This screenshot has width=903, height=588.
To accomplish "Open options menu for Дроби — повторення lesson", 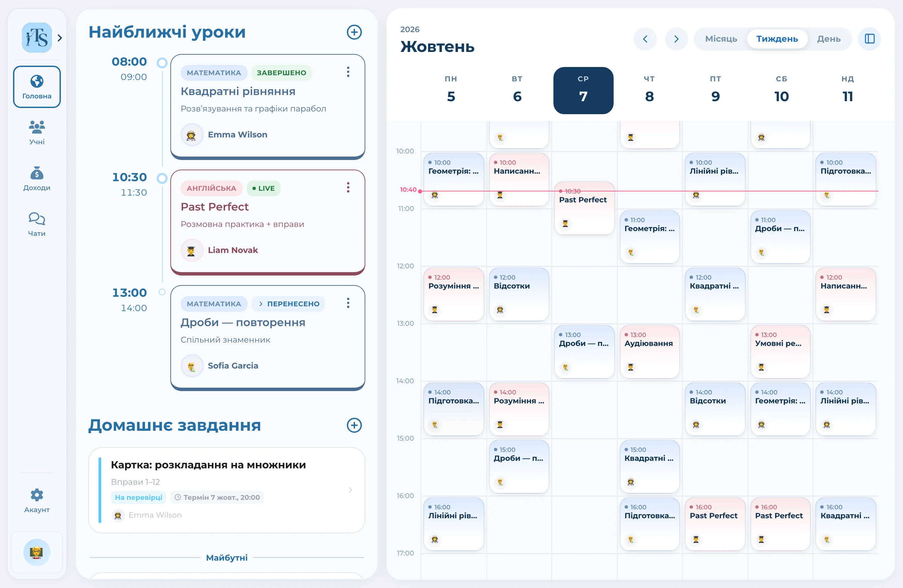I will click(348, 303).
